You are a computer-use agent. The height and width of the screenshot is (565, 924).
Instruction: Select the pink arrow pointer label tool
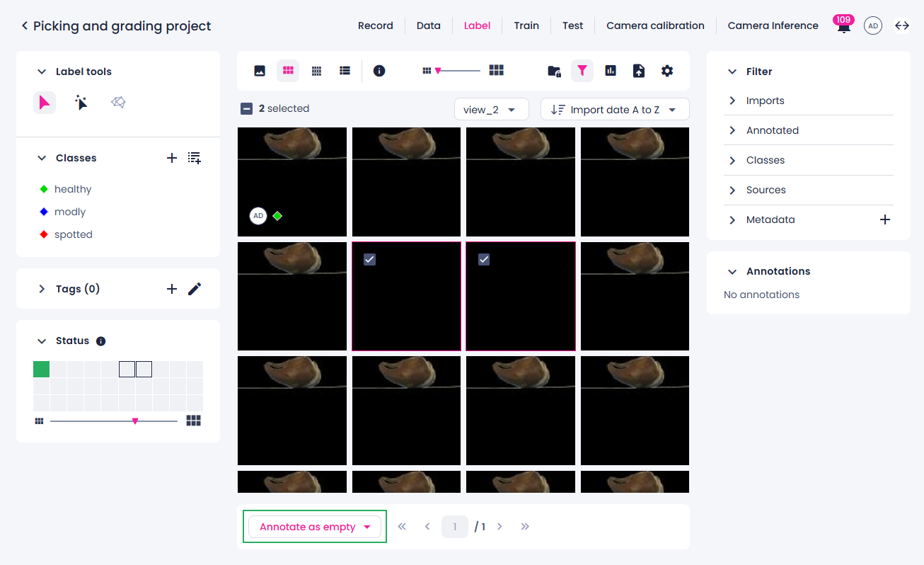45,103
